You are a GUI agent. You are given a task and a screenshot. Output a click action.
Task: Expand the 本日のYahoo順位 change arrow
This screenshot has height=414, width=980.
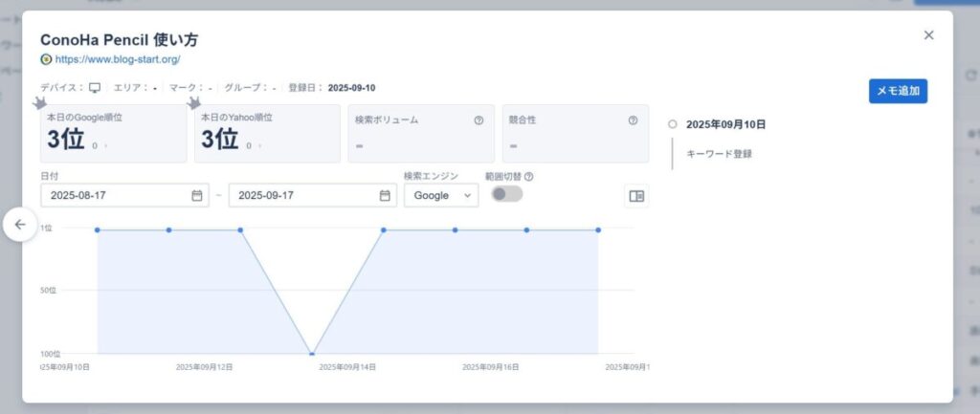[x=259, y=146]
